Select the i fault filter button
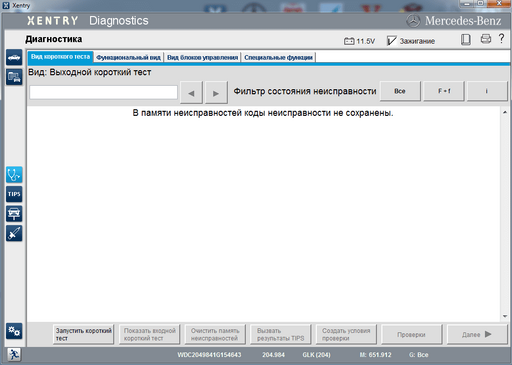The height and width of the screenshot is (365, 512). (487, 91)
